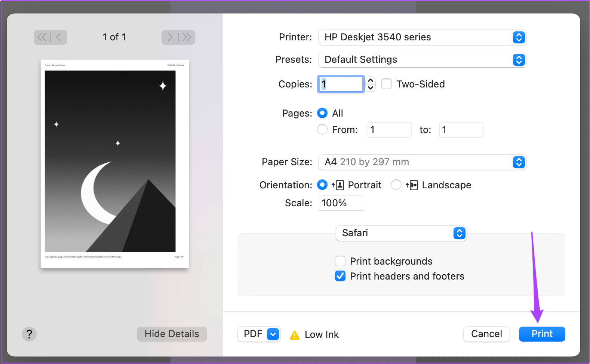590x364 pixels.
Task: Uncheck Print headers and footers
Action: coord(340,276)
